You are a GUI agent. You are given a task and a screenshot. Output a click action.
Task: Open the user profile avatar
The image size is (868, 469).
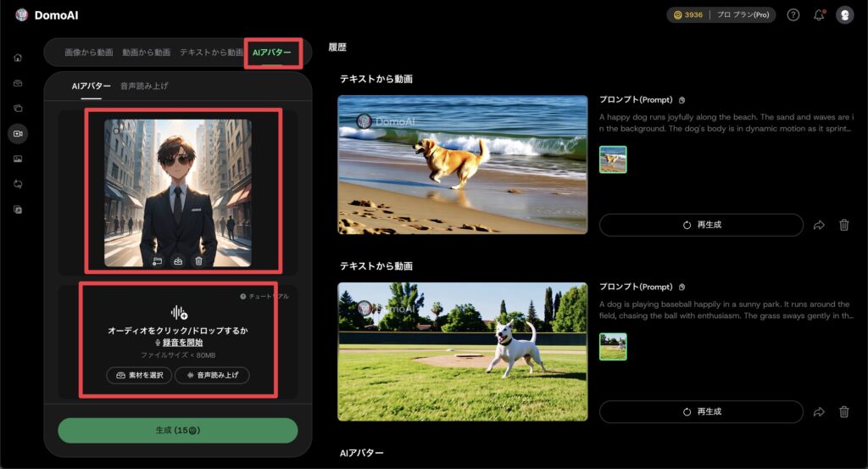[845, 15]
